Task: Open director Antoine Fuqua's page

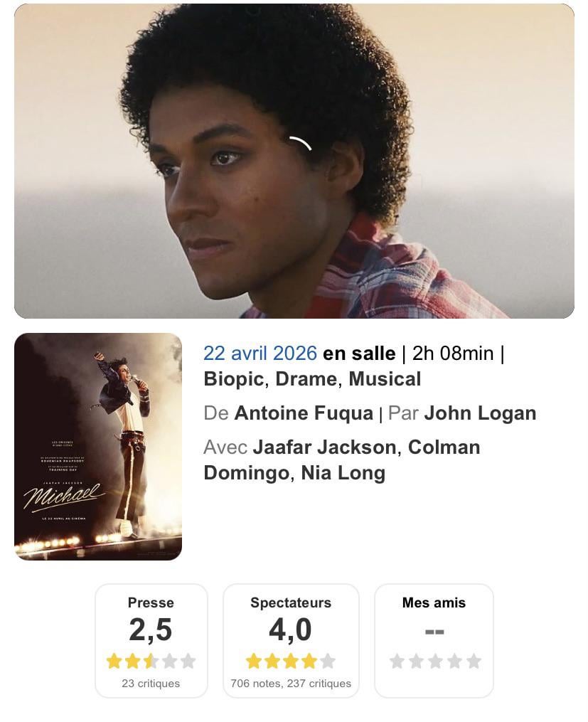Action: (x=304, y=413)
